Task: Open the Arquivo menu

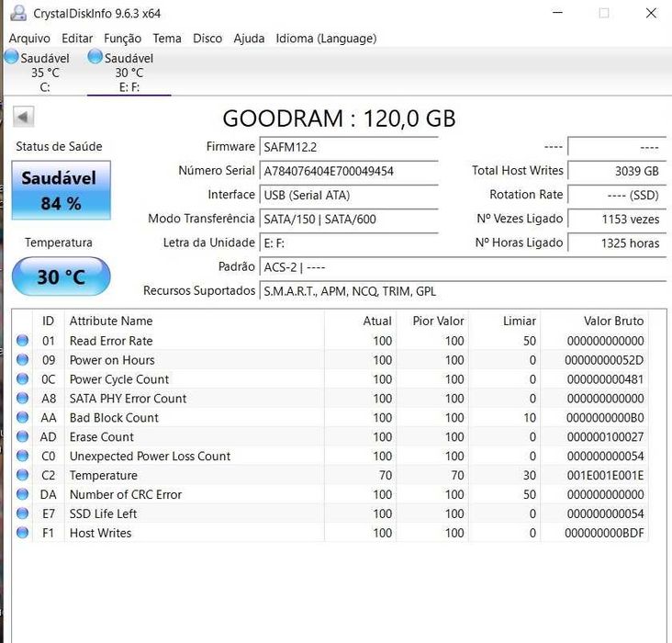Action: (x=29, y=39)
